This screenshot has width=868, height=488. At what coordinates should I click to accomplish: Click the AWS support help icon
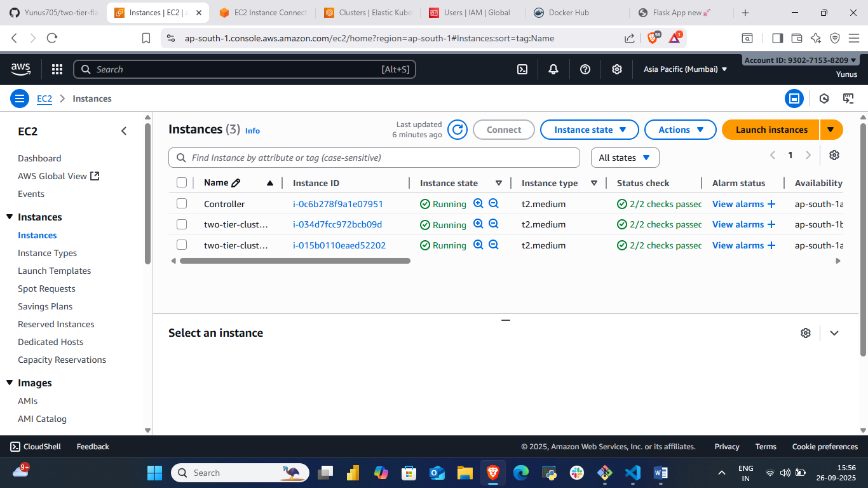coord(585,69)
